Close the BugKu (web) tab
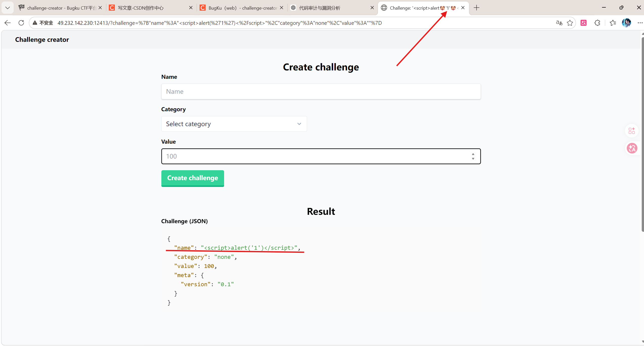The height and width of the screenshot is (346, 644). pyautogui.click(x=282, y=8)
